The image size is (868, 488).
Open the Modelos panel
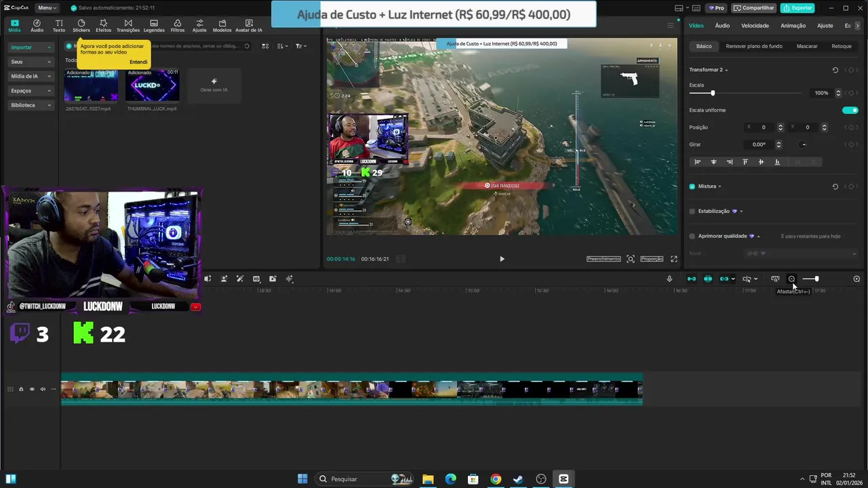(222, 26)
